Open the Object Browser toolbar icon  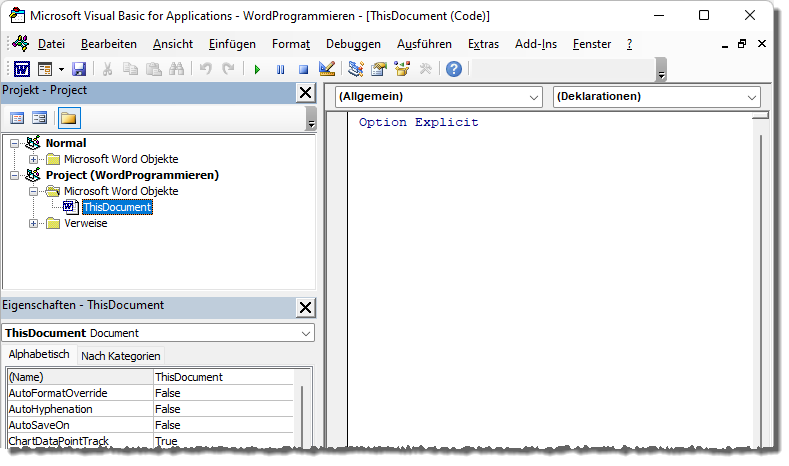[x=402, y=69]
